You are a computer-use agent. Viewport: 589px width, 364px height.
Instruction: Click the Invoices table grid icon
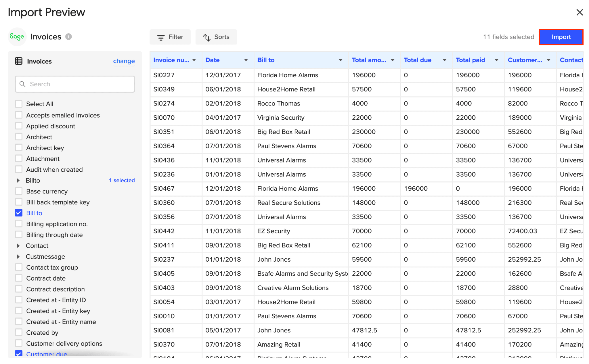point(19,61)
